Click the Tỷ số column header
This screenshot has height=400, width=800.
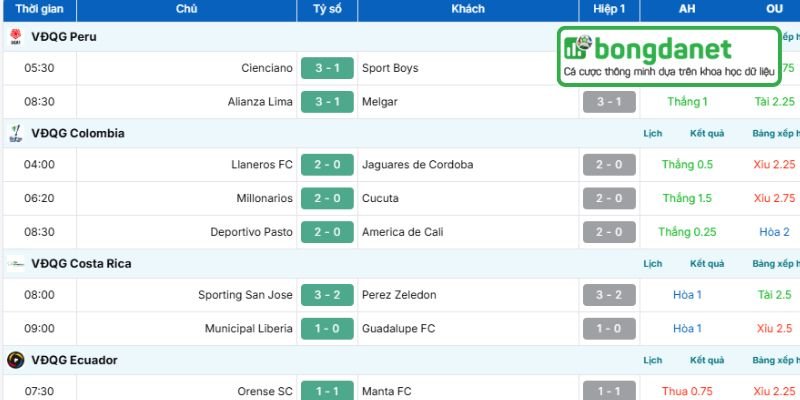(x=327, y=9)
